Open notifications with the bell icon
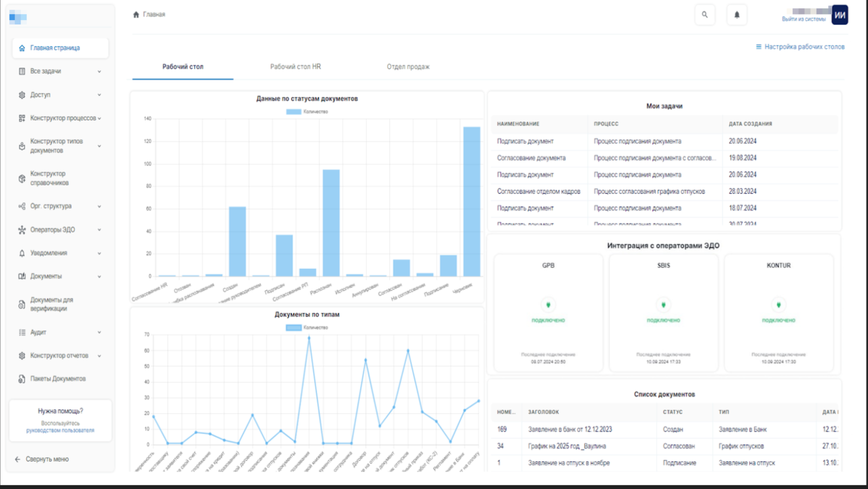 [x=737, y=15]
